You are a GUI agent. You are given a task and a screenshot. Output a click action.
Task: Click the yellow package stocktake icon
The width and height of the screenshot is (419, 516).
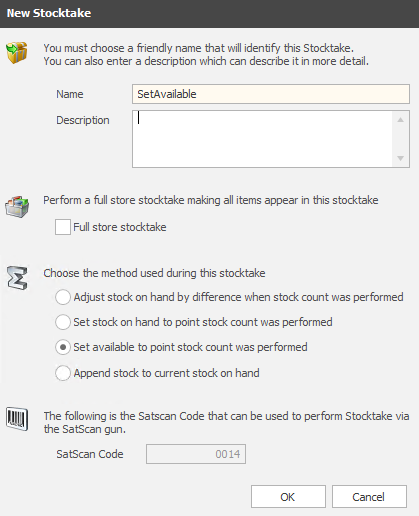pos(17,53)
